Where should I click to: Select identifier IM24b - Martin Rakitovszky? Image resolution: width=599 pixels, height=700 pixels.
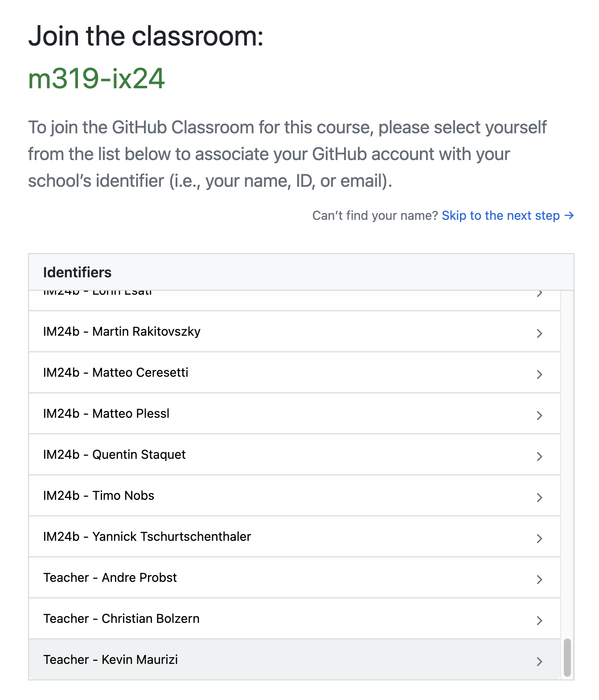pyautogui.click(x=122, y=332)
